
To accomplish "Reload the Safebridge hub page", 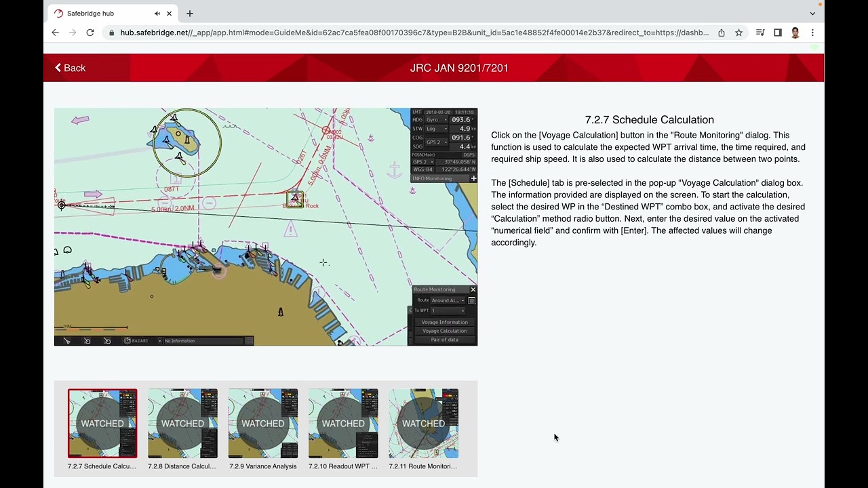I will [x=90, y=33].
